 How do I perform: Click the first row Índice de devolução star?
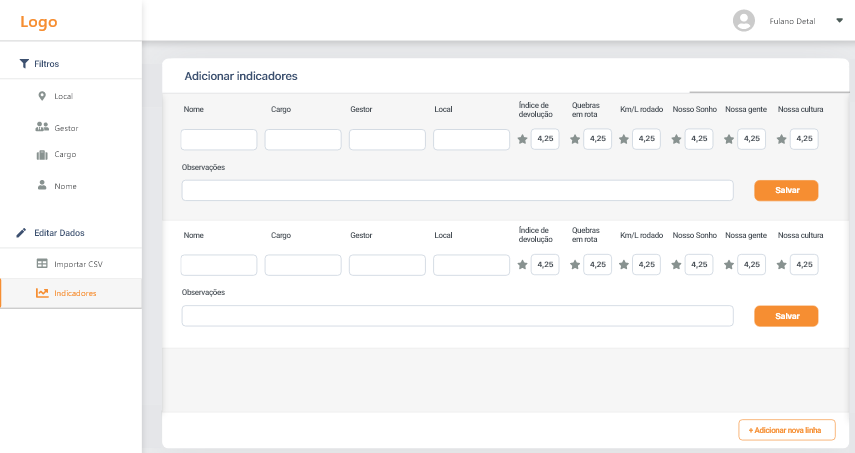(522, 139)
